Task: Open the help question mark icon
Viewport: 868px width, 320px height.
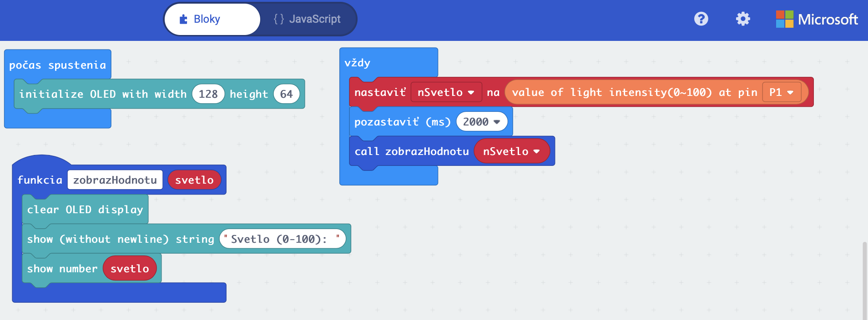Action: coord(701,19)
